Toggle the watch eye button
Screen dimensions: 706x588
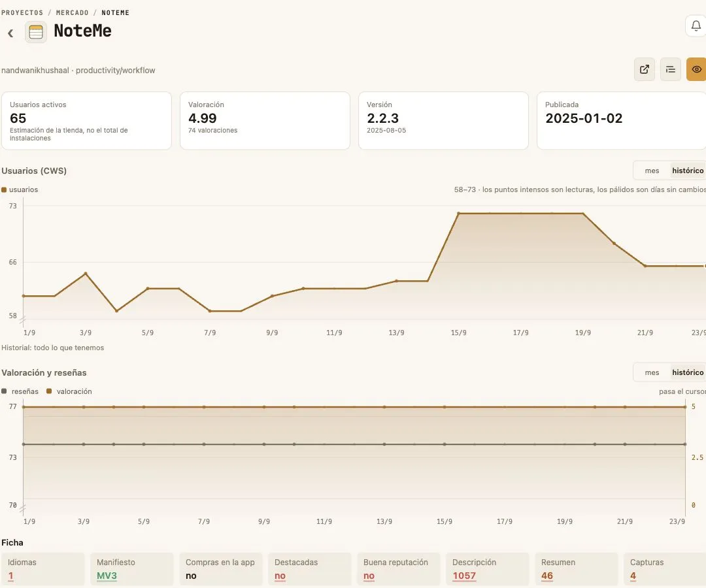(696, 69)
